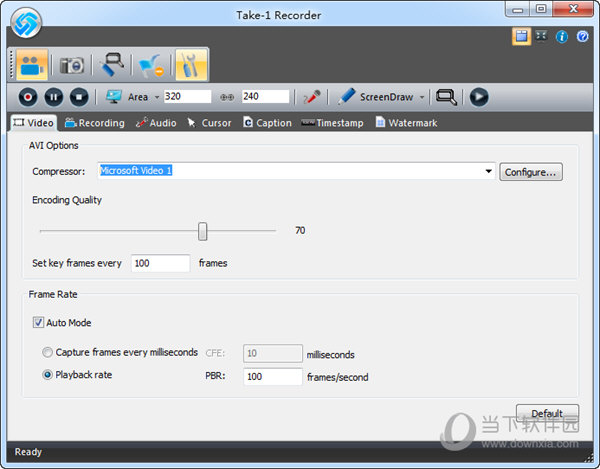Click the Area monitor icon
Viewport: 600px width, 469px height.
click(x=114, y=97)
